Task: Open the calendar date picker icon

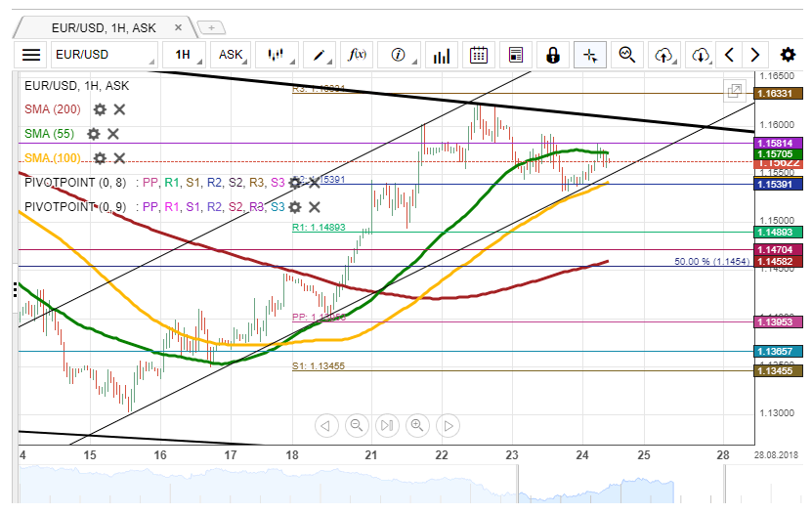Action: tap(478, 55)
